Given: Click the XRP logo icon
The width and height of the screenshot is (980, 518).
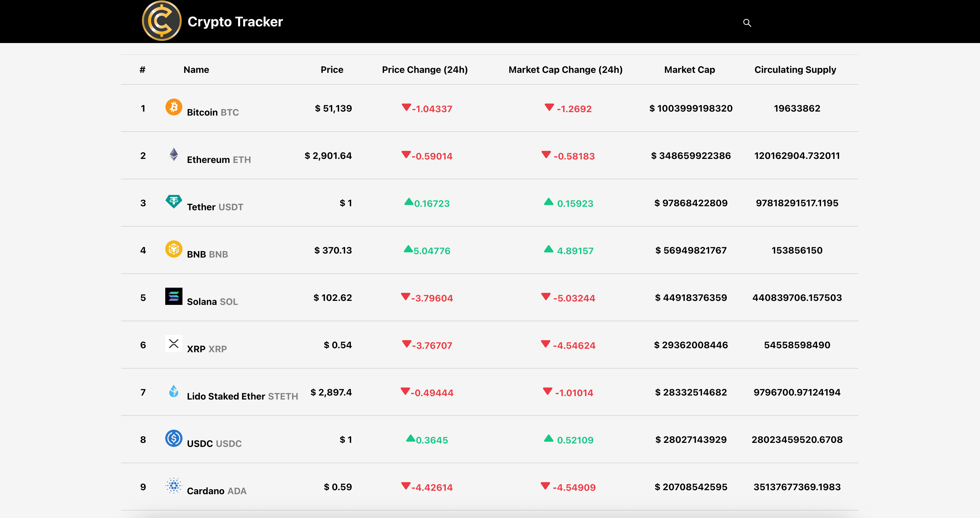Looking at the screenshot, I should click(174, 344).
